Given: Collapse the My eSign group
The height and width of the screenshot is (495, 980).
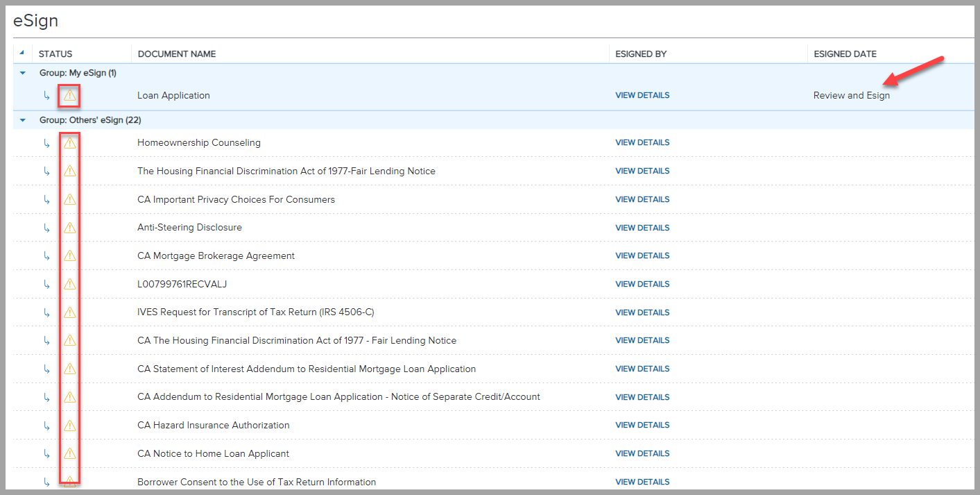Looking at the screenshot, I should tap(23, 73).
